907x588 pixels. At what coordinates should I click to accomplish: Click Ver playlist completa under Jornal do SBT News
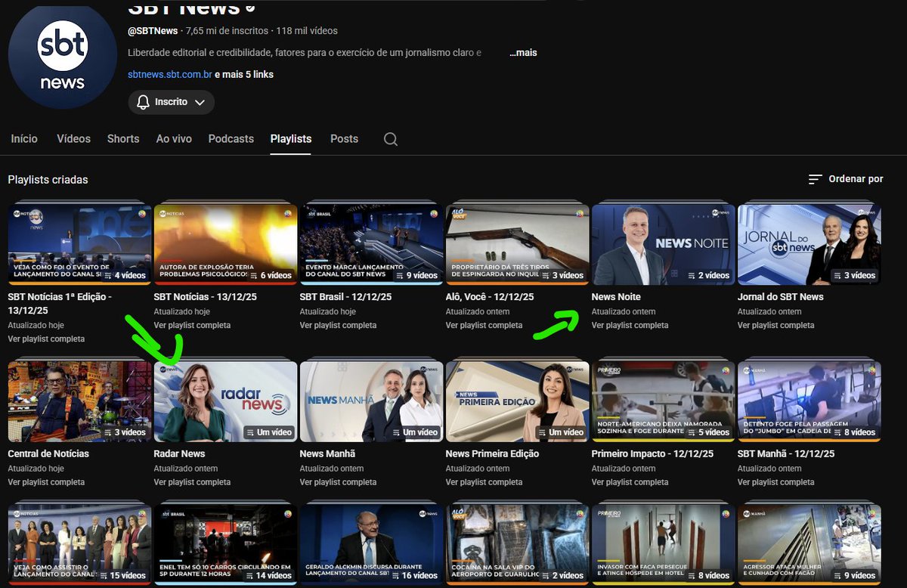pyautogui.click(x=775, y=326)
